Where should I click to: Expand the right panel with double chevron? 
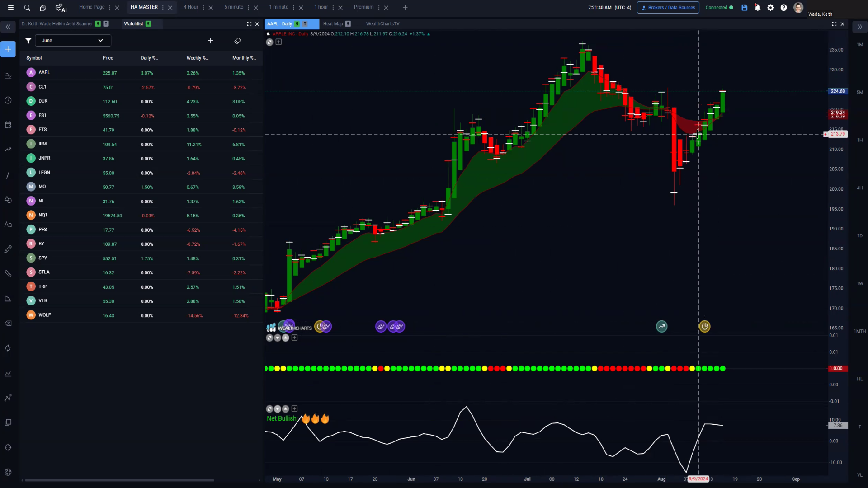point(859,27)
